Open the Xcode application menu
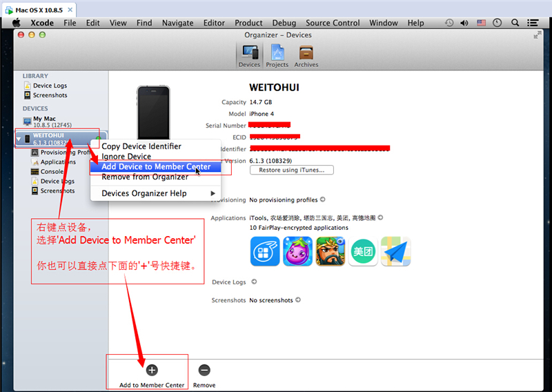This screenshot has width=552, height=392. [42, 23]
